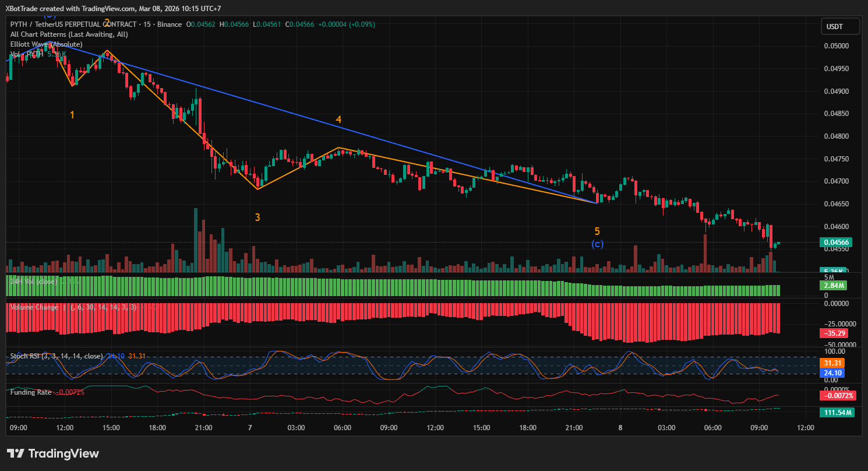Select the Volume Change indicator legend
The height and width of the screenshot is (471, 868).
34,307
